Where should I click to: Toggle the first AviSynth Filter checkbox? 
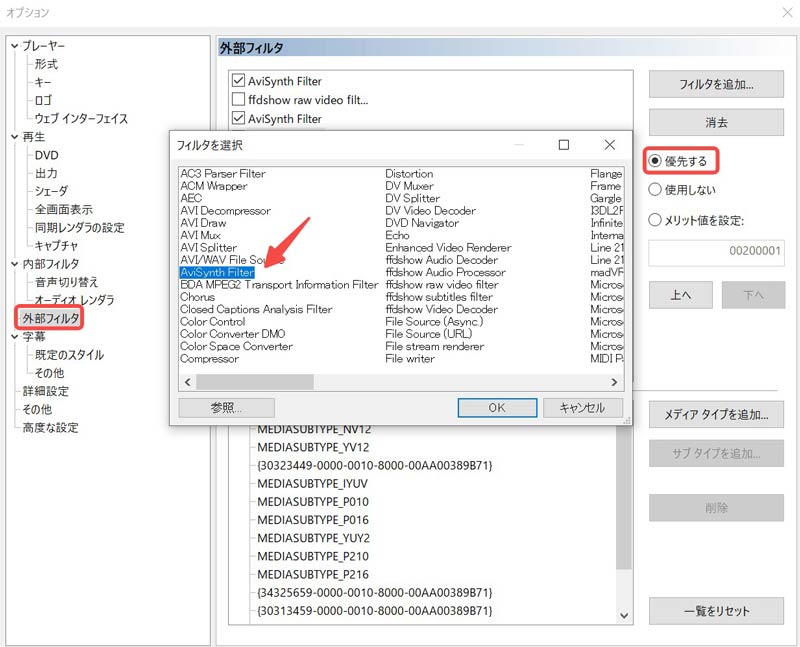(238, 81)
